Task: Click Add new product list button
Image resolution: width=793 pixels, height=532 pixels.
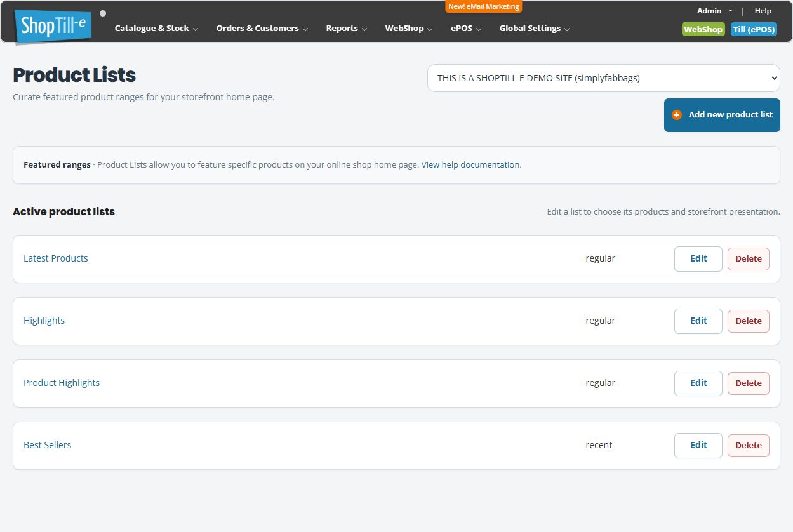Action: click(722, 115)
